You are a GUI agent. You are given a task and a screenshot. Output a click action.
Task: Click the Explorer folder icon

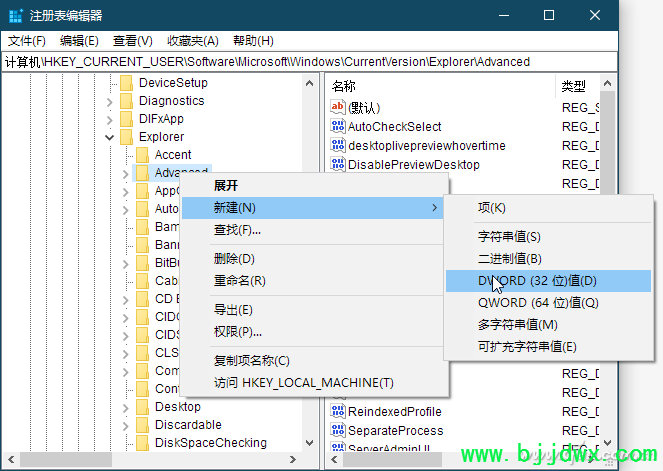pos(126,137)
